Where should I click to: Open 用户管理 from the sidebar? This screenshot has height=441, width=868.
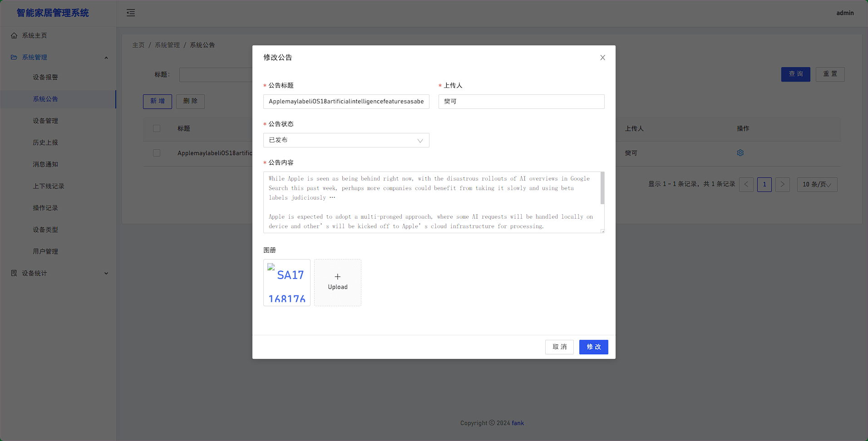[45, 251]
